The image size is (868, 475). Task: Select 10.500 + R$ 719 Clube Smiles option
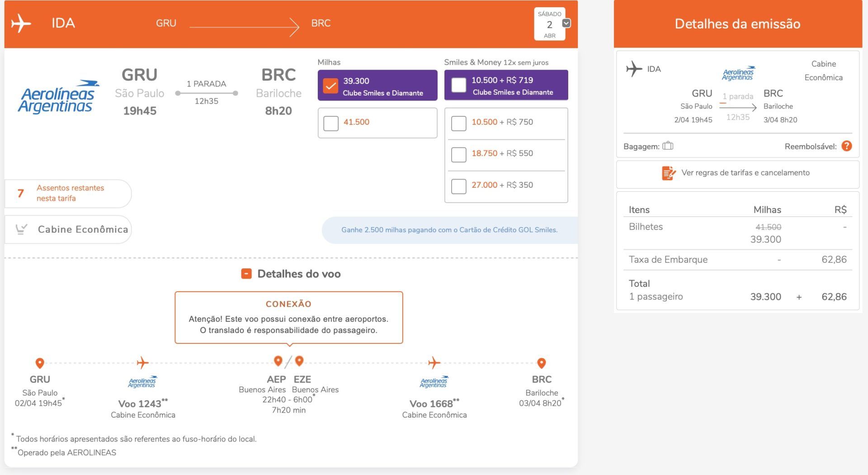click(458, 85)
